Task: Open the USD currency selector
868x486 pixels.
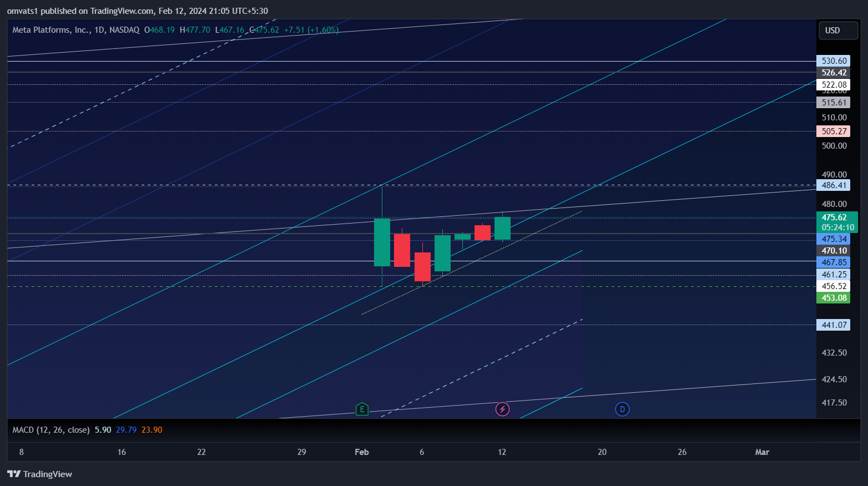Action: [x=838, y=31]
